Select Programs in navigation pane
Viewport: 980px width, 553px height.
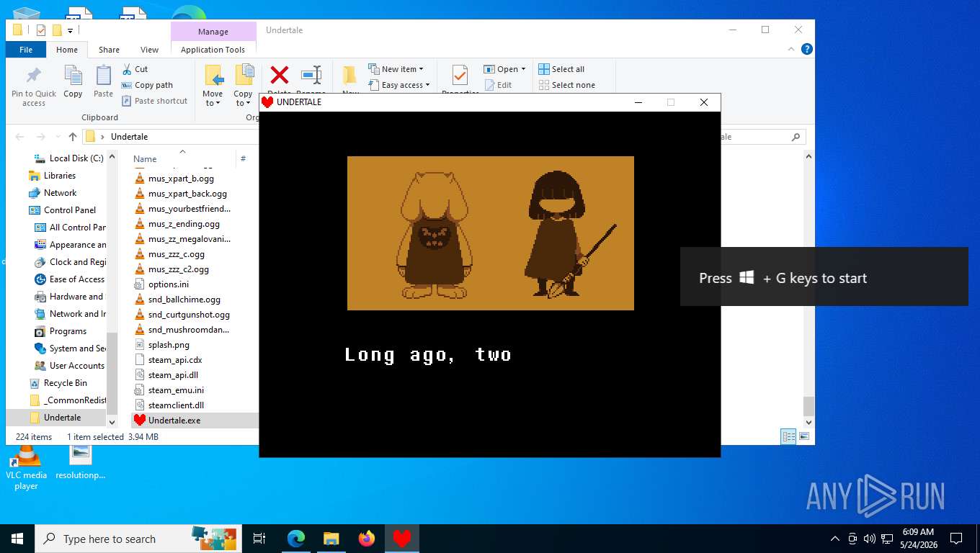tap(61, 331)
